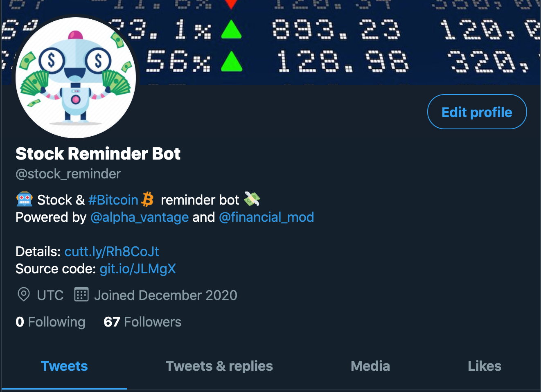The image size is (541, 392).
Task: Visit the @alpha_vantage mention link
Action: pyautogui.click(x=140, y=217)
